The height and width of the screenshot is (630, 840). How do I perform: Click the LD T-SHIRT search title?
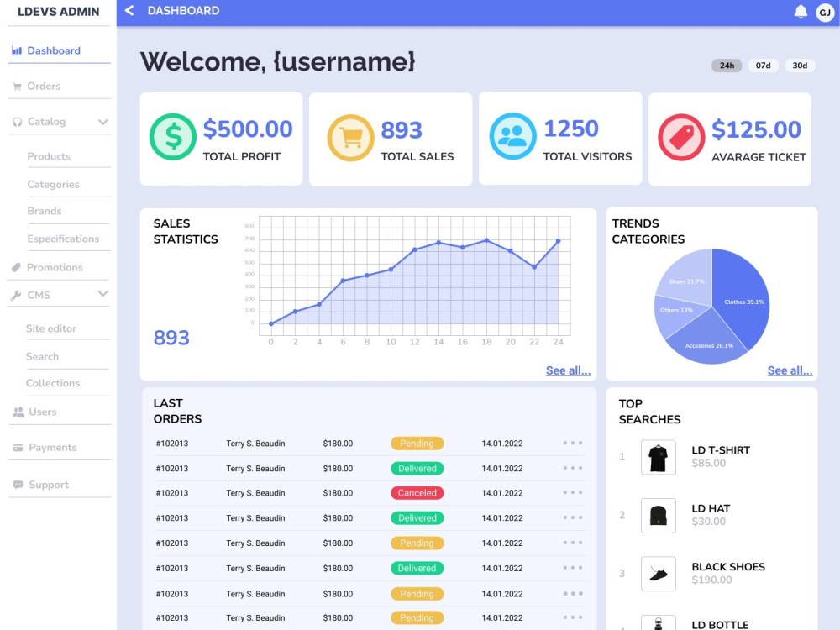721,450
